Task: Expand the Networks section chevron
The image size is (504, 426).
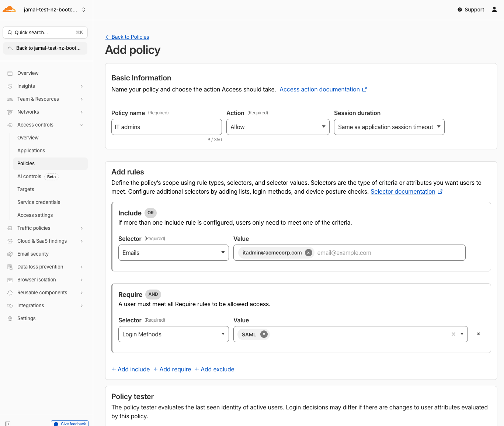Action: click(81, 112)
